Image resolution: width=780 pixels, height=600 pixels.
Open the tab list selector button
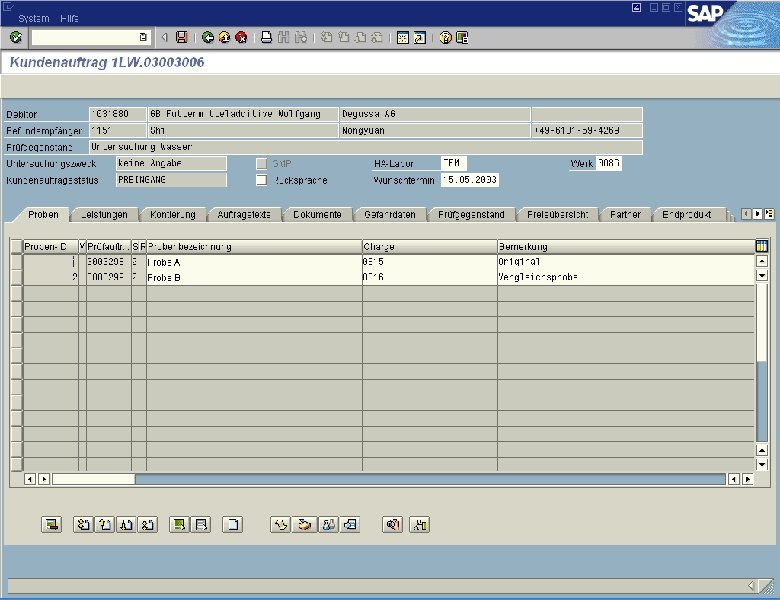pyautogui.click(x=769, y=214)
